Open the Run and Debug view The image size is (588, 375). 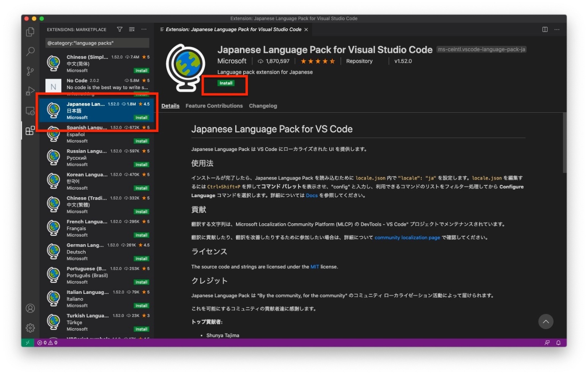click(30, 91)
